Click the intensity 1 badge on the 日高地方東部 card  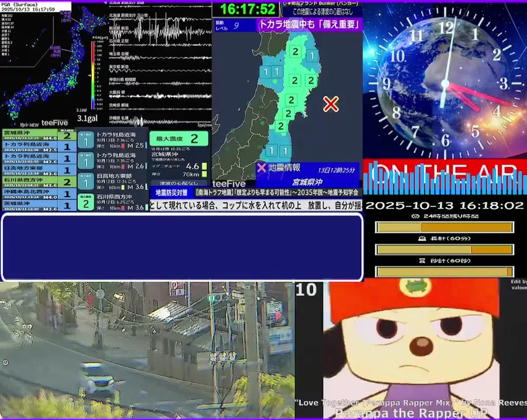[x=86, y=182]
